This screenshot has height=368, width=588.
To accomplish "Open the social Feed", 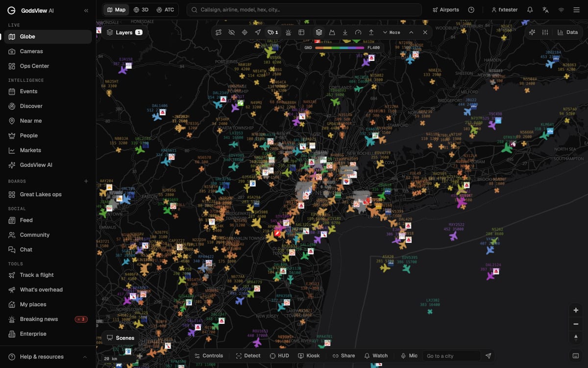I will pos(48,220).
